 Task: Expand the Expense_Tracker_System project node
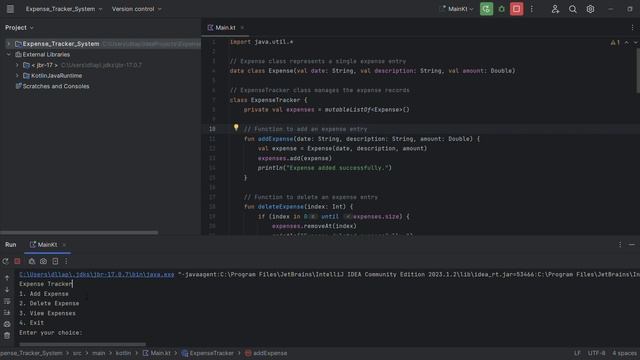9,44
